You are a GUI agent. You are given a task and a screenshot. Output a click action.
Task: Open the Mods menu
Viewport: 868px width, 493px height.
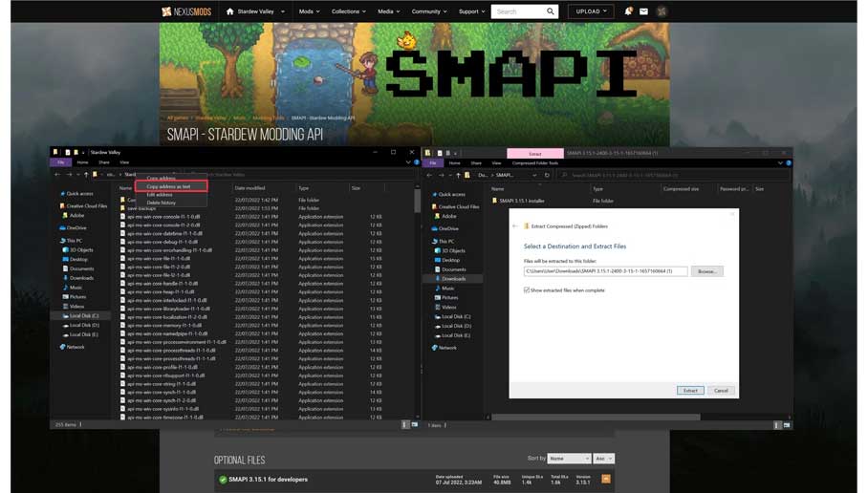pyautogui.click(x=309, y=11)
